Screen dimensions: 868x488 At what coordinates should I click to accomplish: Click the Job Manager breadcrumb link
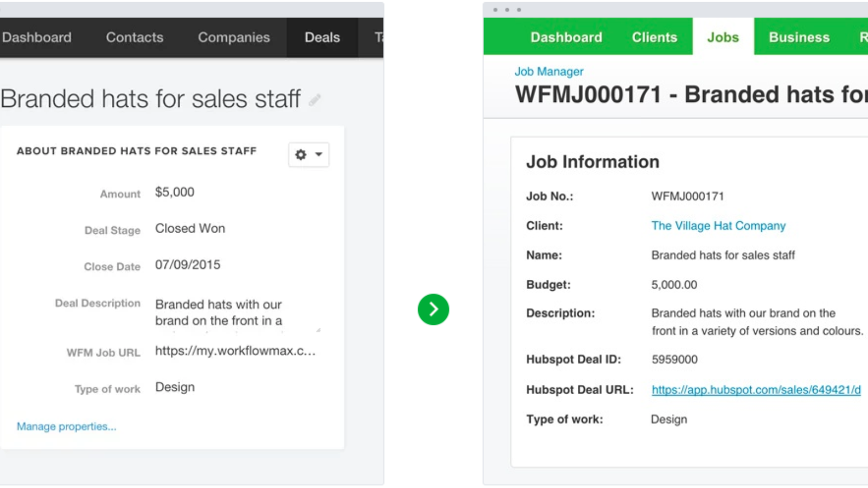pyautogui.click(x=548, y=71)
